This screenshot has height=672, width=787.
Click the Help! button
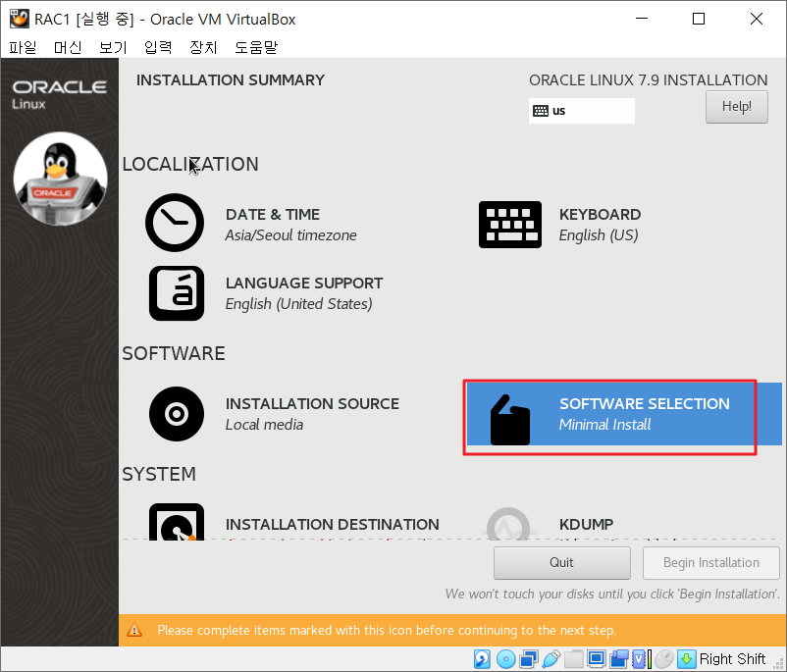736,106
